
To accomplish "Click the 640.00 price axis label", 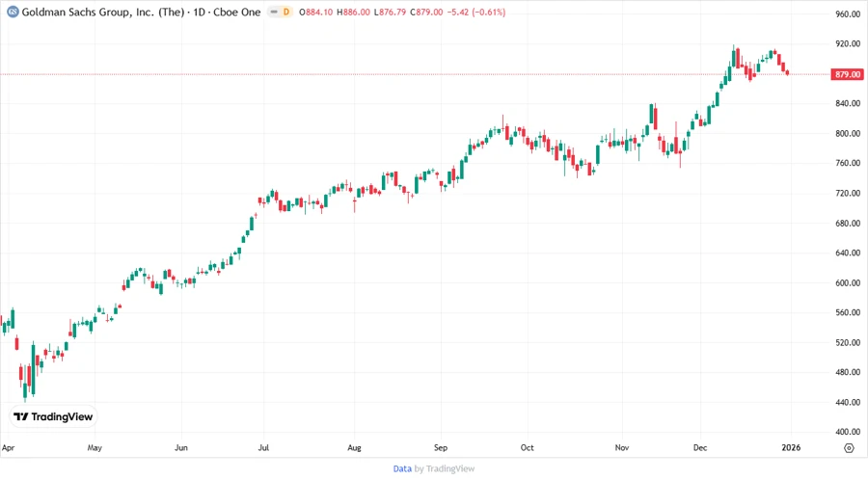I will [x=848, y=253].
